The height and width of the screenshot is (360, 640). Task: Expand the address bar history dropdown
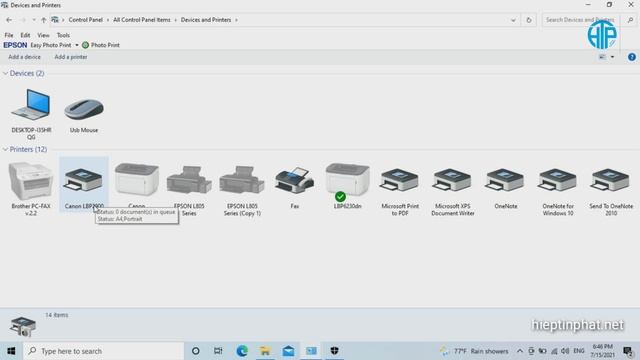click(513, 20)
